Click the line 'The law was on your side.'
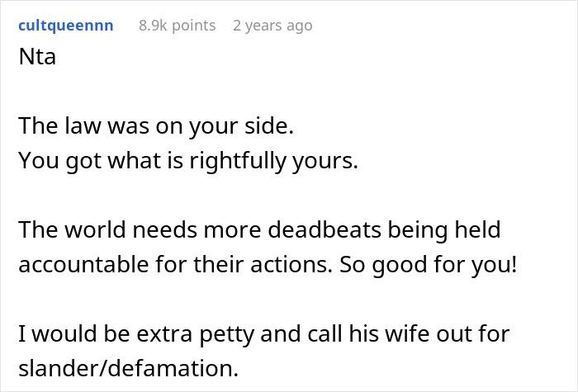This screenshot has height=392, width=578. coord(156,125)
